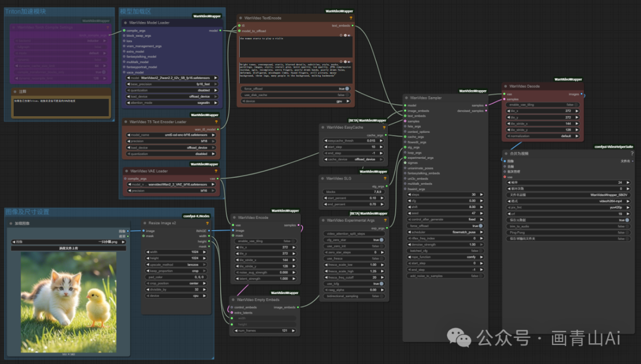This screenshot has height=364, width=641.
Task: Open help for T5 Text Encoder Loader
Action: pos(216,122)
